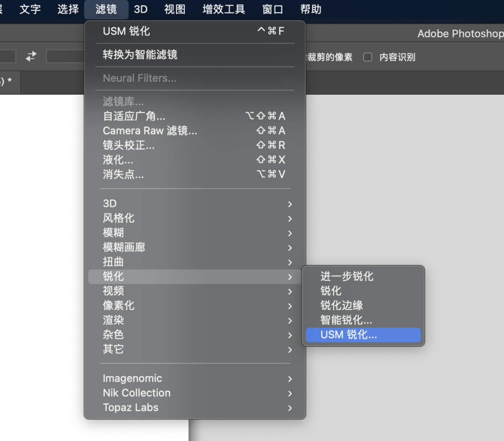Expand the 模糊画廊 submenu
Image resolution: width=504 pixels, height=441 pixels.
click(195, 247)
